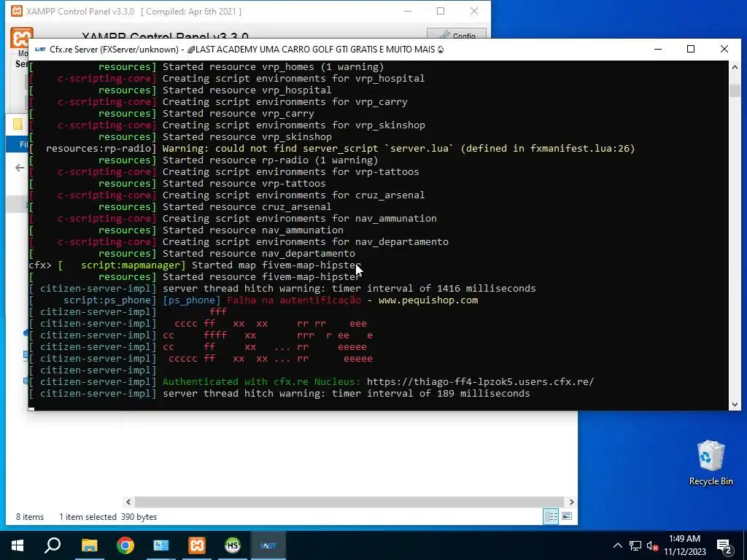Switch Explorer to large thumbnails view
Viewport: 747px width, 560px height.
567,516
